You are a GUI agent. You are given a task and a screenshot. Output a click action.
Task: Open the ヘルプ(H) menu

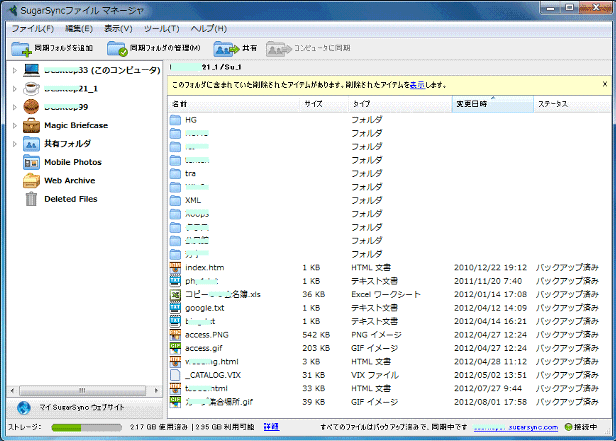[x=209, y=29]
